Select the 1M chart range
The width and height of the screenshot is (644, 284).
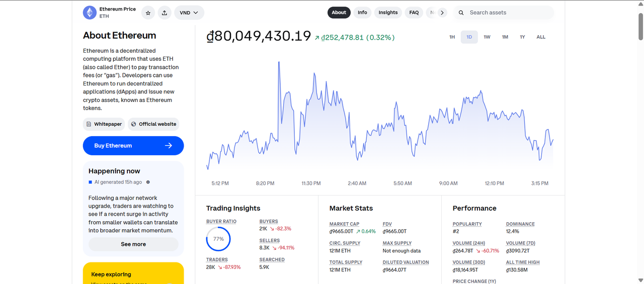505,37
